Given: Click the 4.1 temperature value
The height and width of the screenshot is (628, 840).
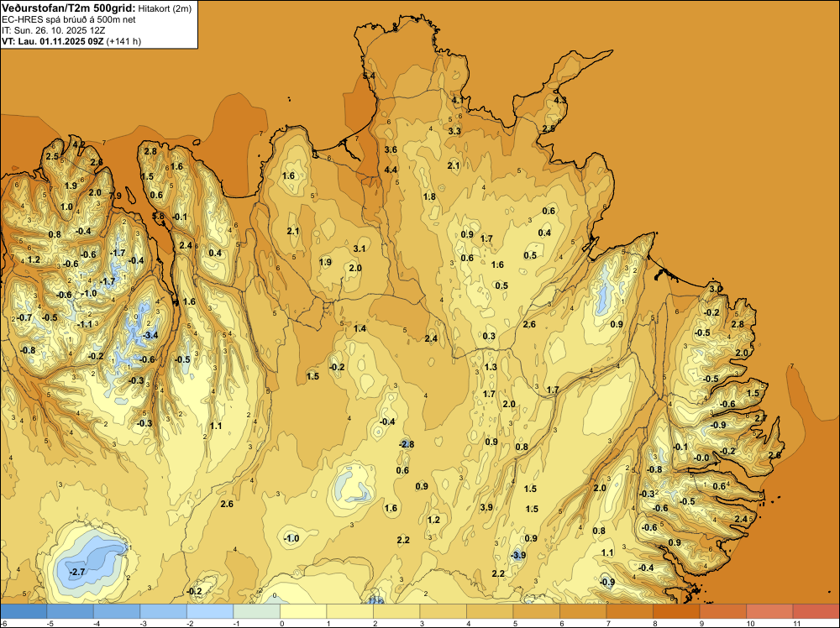Looking at the screenshot, I should point(458,100).
